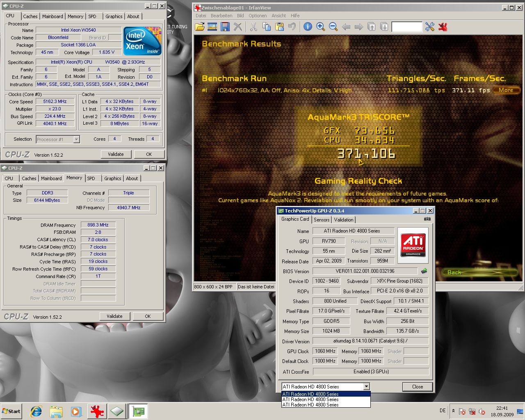Image resolution: width=525 pixels, height=420 pixels.
Task: Go to previous image with left arrow
Action: [346, 27]
